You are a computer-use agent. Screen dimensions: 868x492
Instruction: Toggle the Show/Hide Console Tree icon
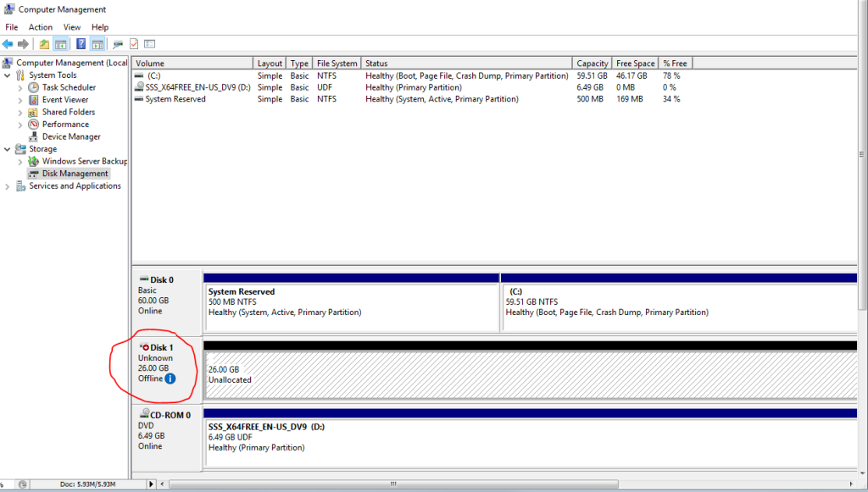pyautogui.click(x=61, y=44)
